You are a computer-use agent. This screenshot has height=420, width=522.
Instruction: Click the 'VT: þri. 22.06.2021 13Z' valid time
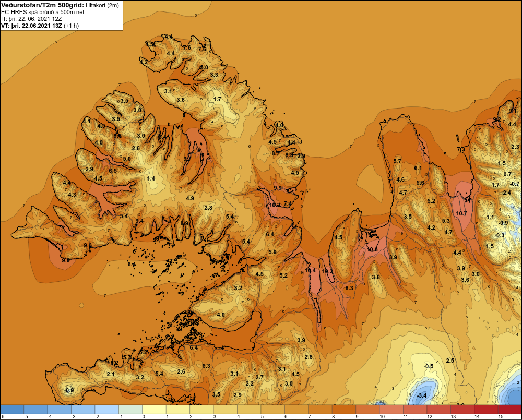(x=31, y=26)
